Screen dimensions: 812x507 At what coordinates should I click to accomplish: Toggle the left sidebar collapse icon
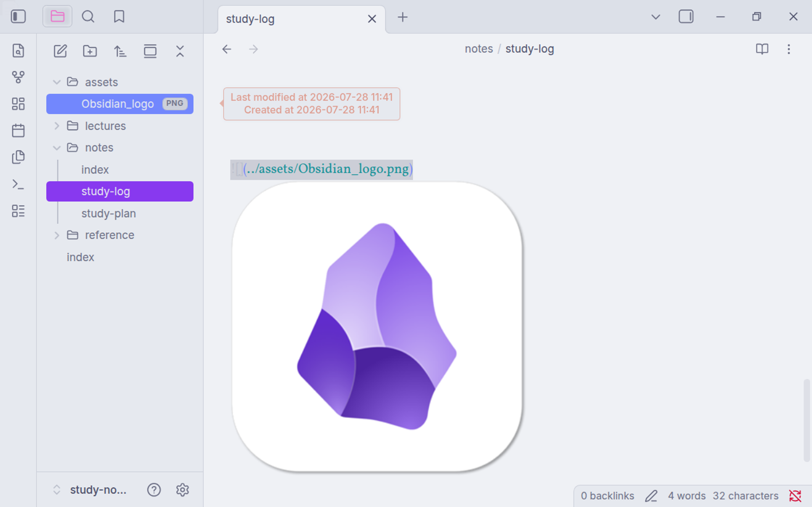[18, 16]
